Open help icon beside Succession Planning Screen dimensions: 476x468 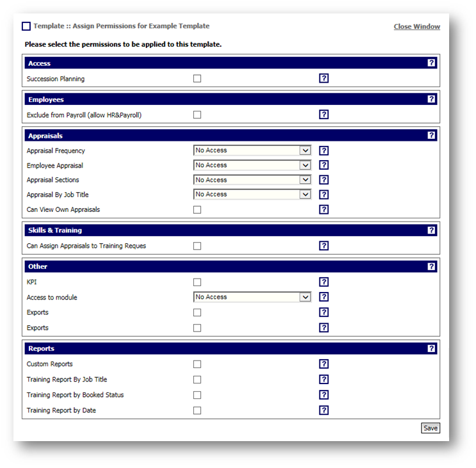(x=324, y=79)
